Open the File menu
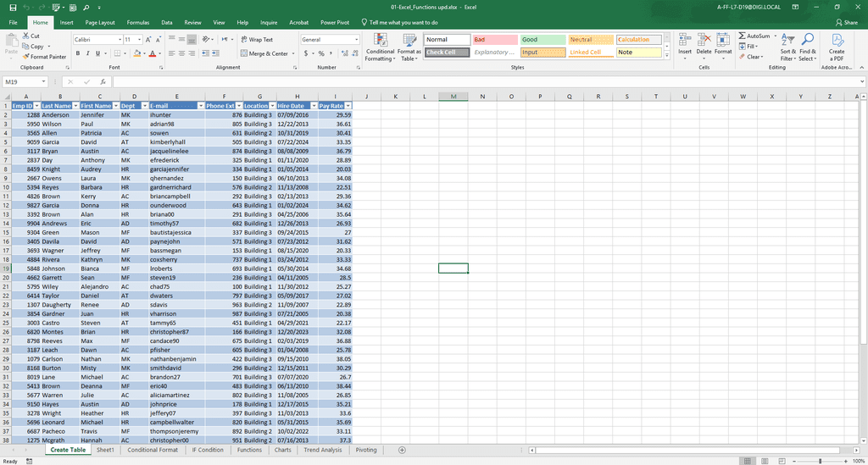The width and height of the screenshot is (868, 465). pos(13,23)
